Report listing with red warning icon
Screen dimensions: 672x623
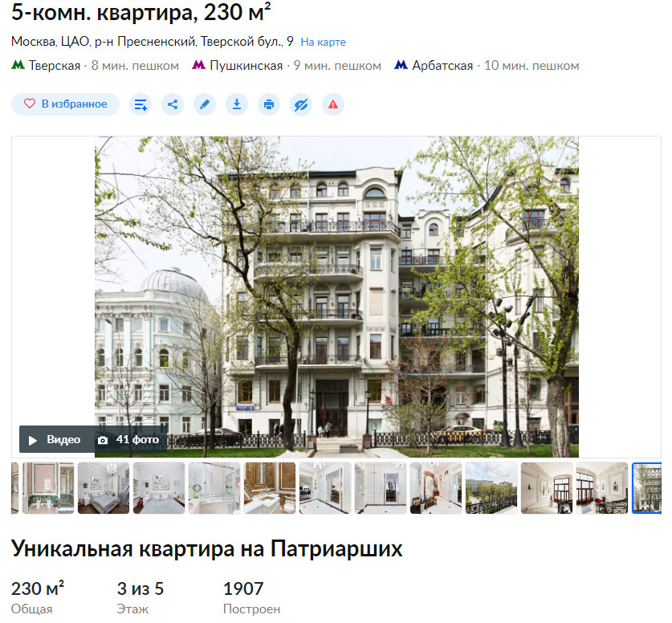click(x=333, y=104)
